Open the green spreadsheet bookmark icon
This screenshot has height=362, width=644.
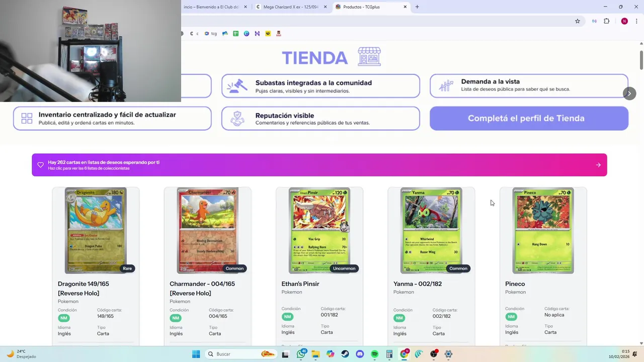coord(235,34)
